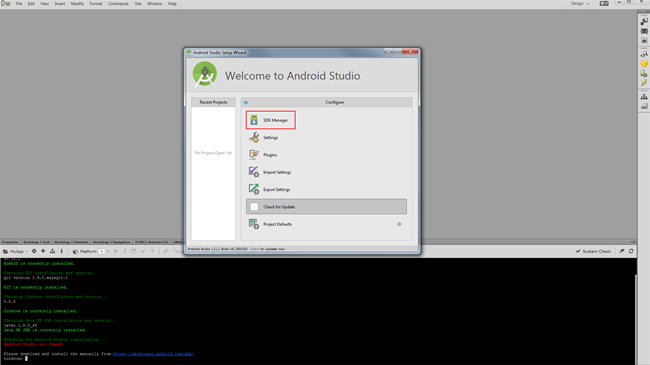This screenshot has width=650, height=365.
Task: Switch to the Bootstrap 3 Grid tab
Action: pos(36,242)
